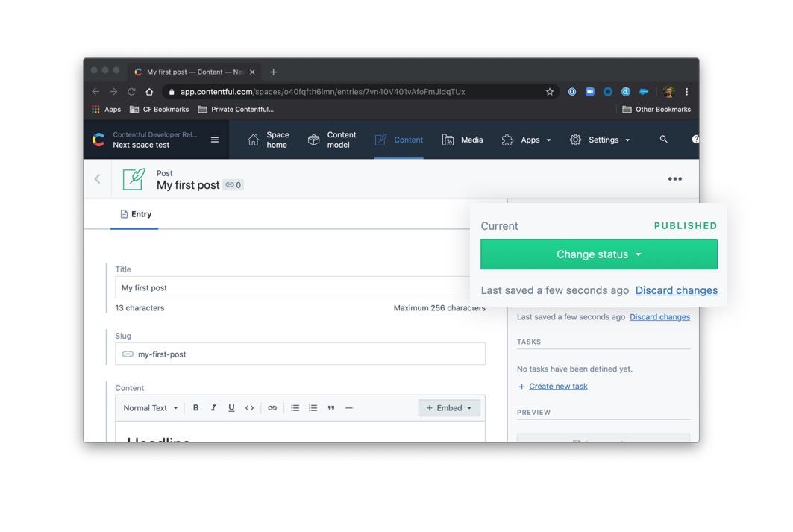Expand the Change status dropdown
Image resolution: width=793 pixels, height=532 pixels.
pyautogui.click(x=599, y=254)
